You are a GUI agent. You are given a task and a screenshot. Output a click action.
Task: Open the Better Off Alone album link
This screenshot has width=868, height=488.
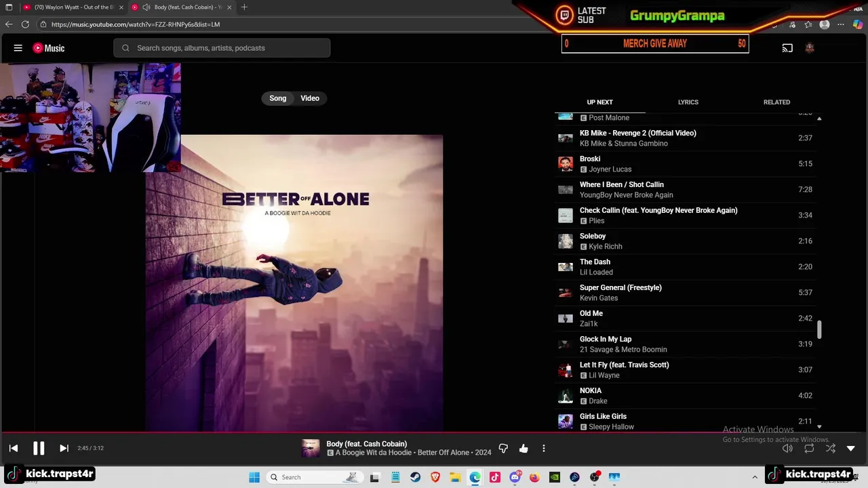pos(443,453)
